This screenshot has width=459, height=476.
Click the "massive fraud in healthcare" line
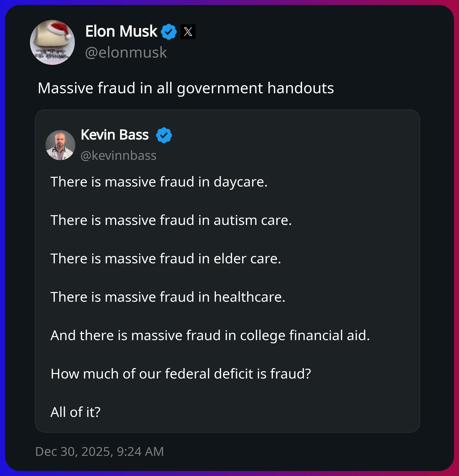[168, 297]
